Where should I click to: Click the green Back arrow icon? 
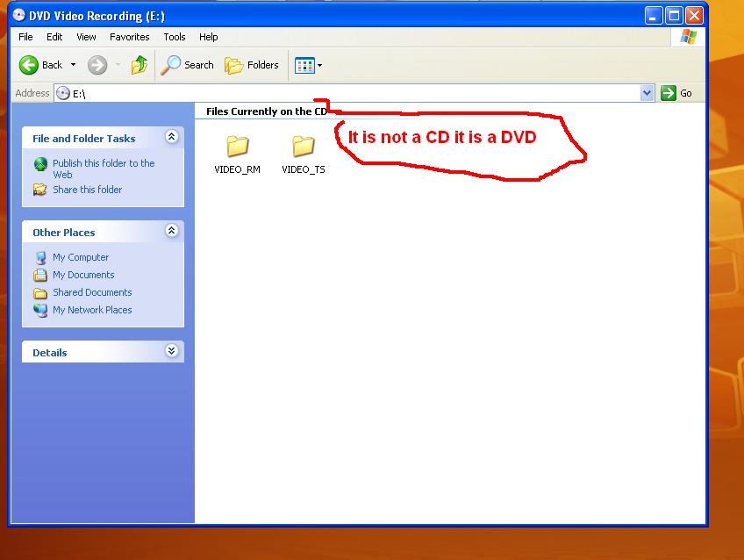tap(28, 65)
